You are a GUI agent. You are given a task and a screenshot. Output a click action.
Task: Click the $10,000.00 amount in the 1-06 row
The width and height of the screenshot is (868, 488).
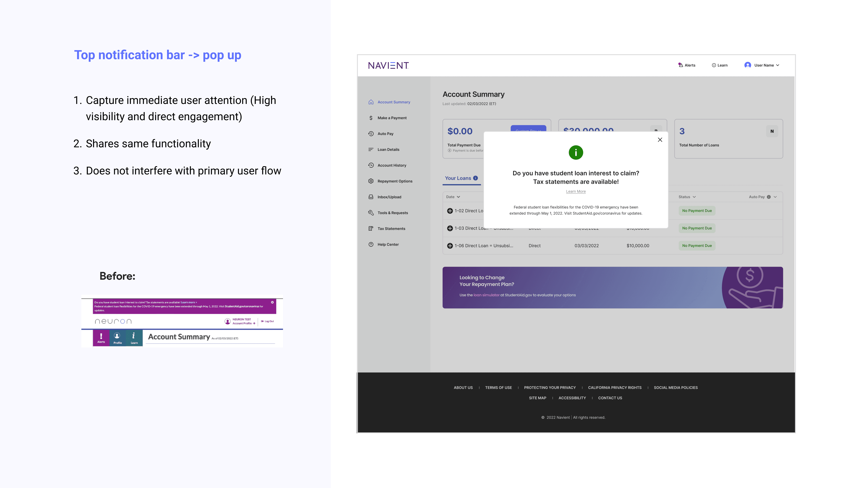(x=638, y=246)
